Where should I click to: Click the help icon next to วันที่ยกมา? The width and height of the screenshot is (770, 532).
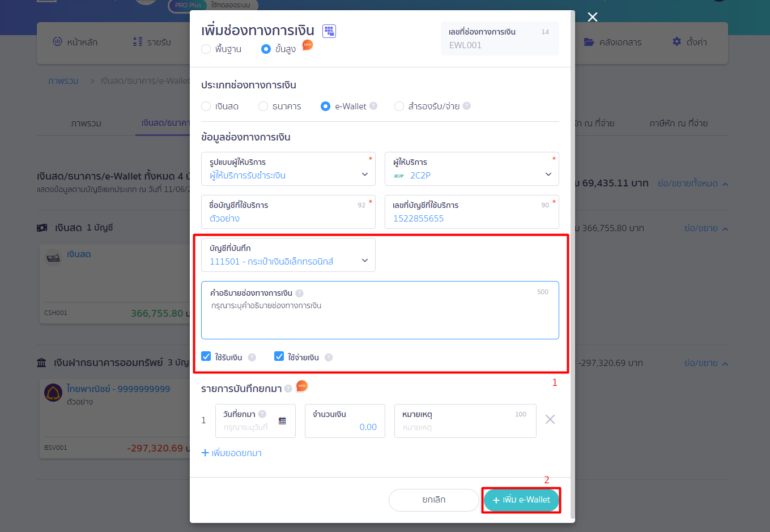(262, 414)
